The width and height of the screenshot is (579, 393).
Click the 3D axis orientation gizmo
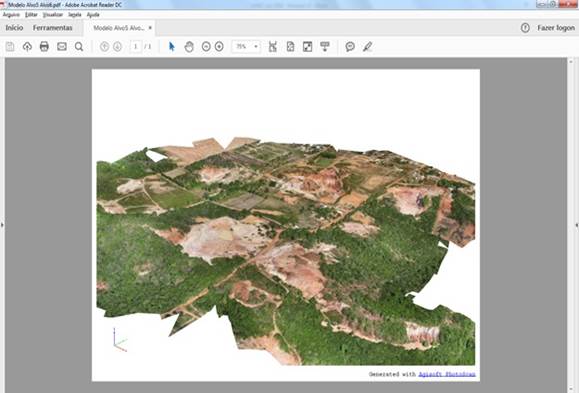click(x=120, y=339)
